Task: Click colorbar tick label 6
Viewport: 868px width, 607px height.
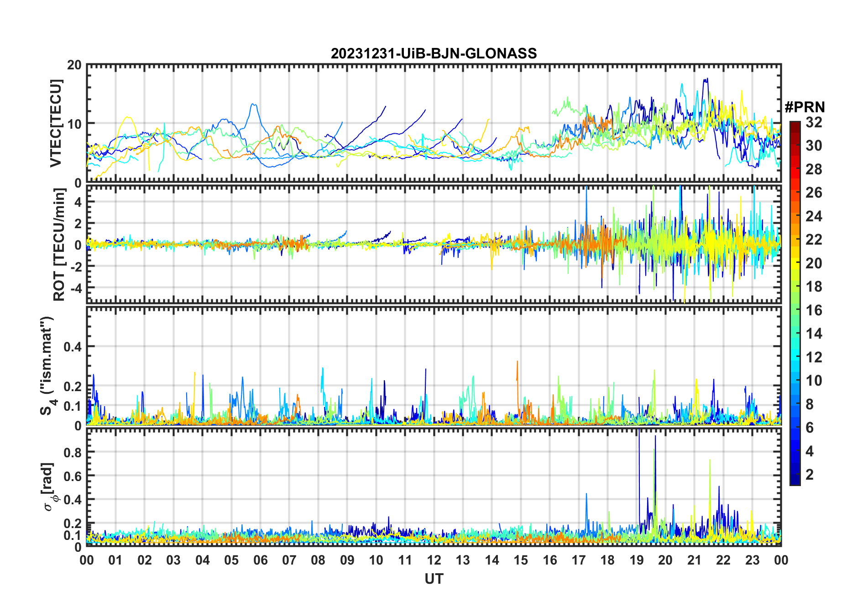Action: pyautogui.click(x=810, y=428)
